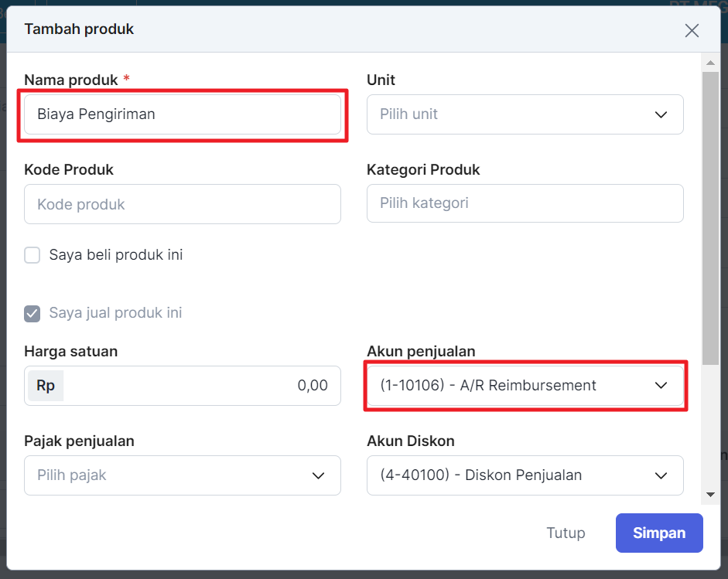The image size is (728, 579).
Task: Check the 'Saya beli produk ini' checkbox
Action: (x=32, y=255)
